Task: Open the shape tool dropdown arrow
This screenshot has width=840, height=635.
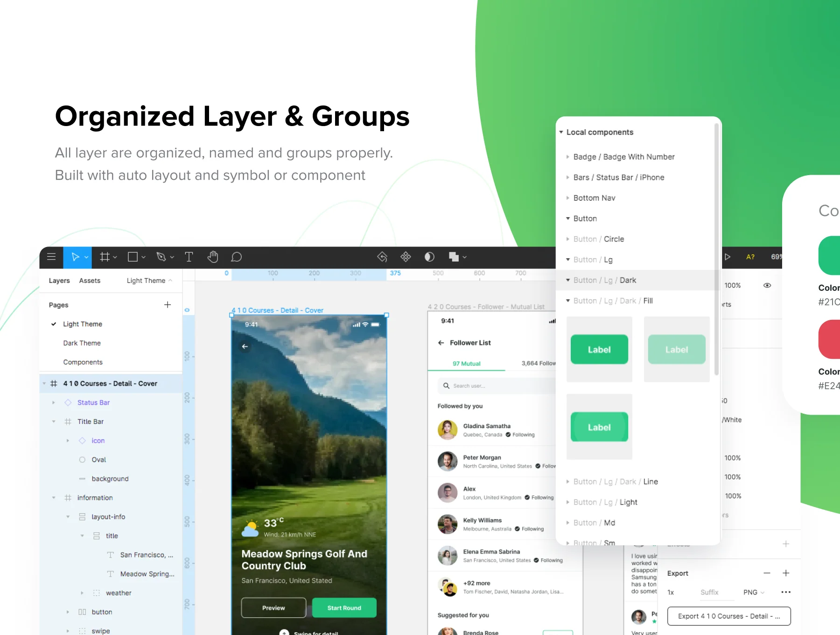Action: point(143,257)
